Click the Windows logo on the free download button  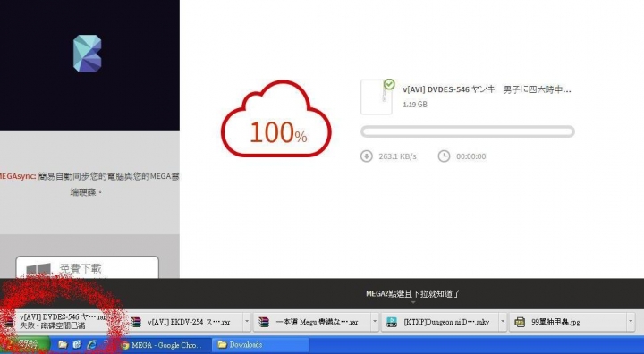click(38, 270)
